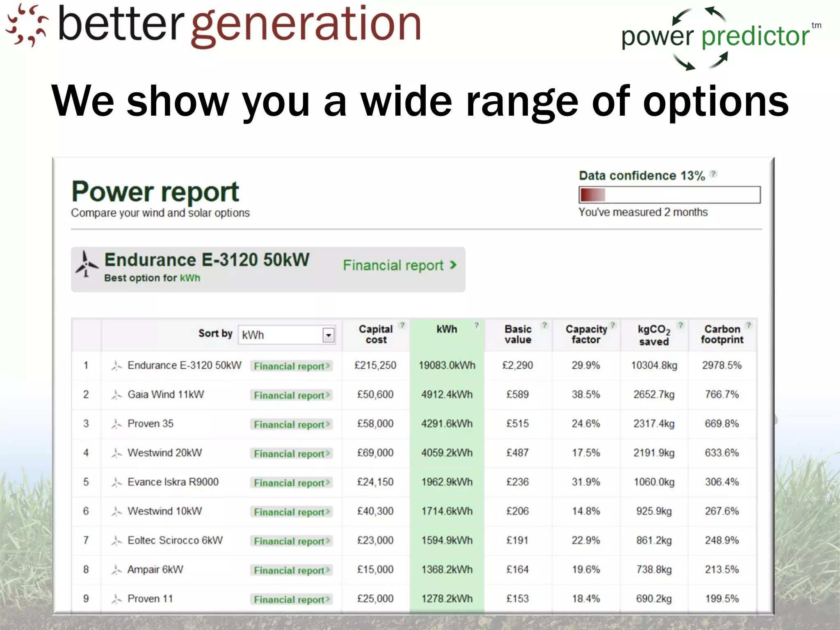Screen dimensions: 840x630
Task: Click the Sort by kWh combo box
Action: tap(281, 335)
